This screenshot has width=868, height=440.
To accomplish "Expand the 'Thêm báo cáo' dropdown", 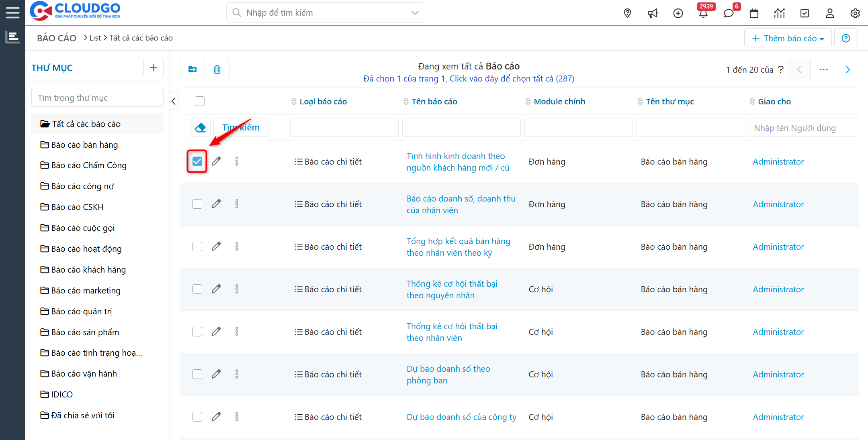I will 788,38.
